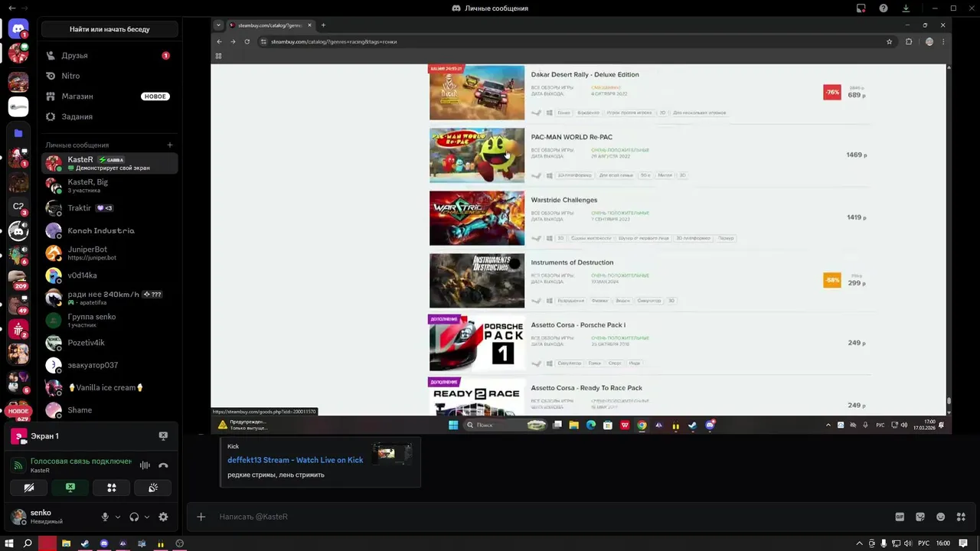Disconnect from the voice call
This screenshot has width=980, height=551.
click(163, 465)
